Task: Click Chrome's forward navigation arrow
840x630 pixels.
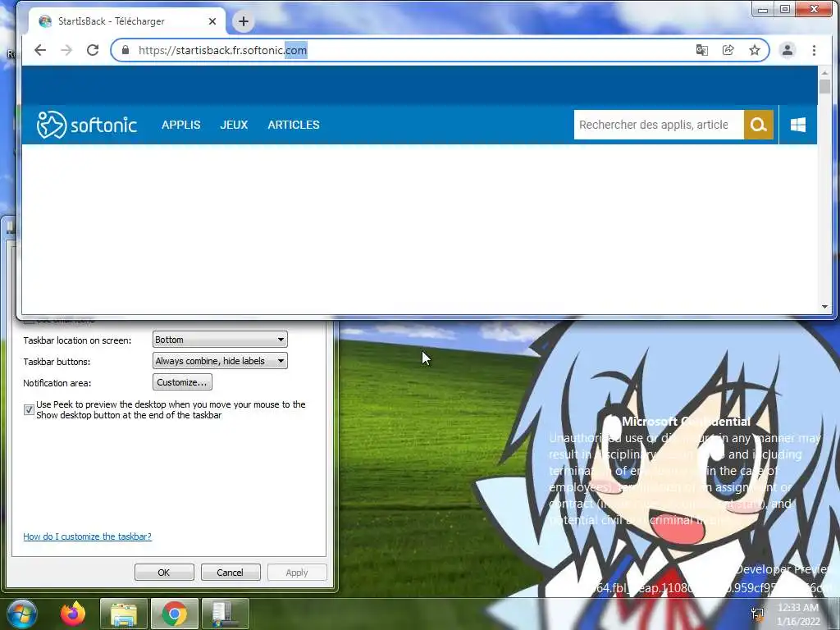Action: 66,50
